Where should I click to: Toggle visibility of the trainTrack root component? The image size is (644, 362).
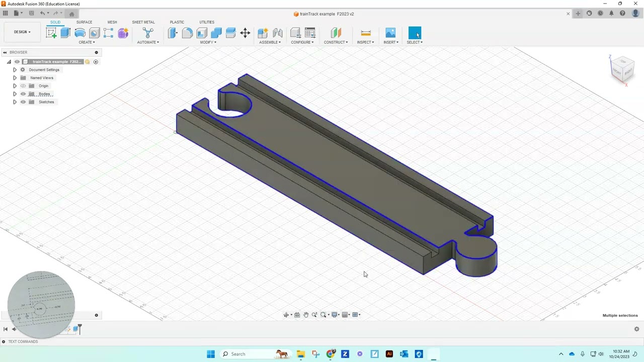pyautogui.click(x=17, y=62)
